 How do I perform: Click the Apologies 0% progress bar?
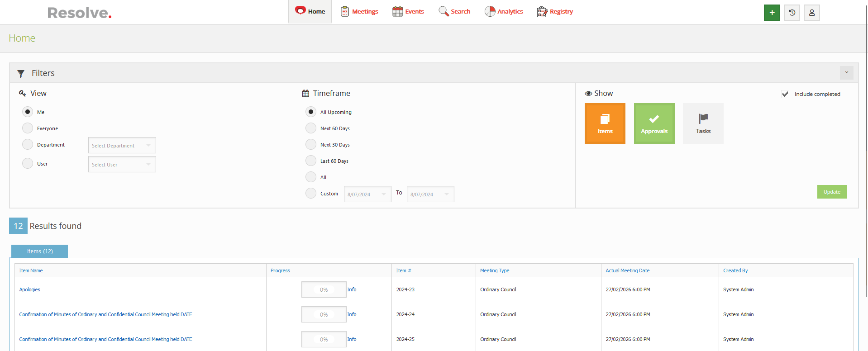point(324,290)
